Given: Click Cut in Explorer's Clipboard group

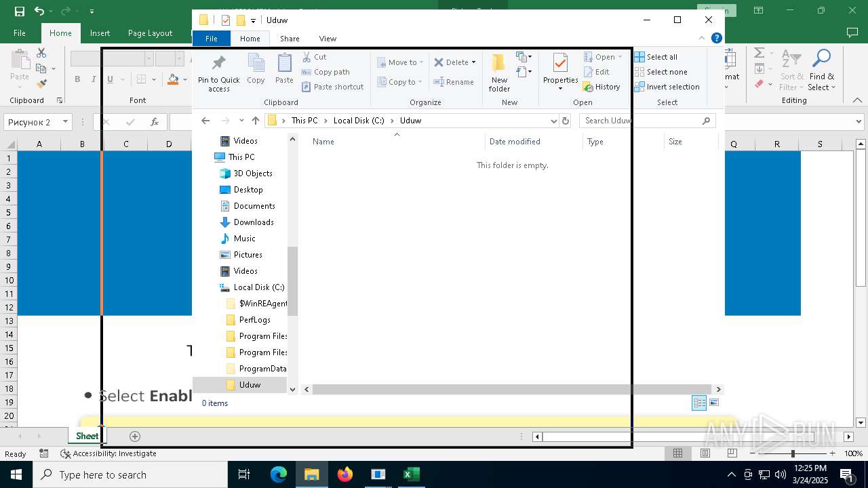Looking at the screenshot, I should (314, 57).
